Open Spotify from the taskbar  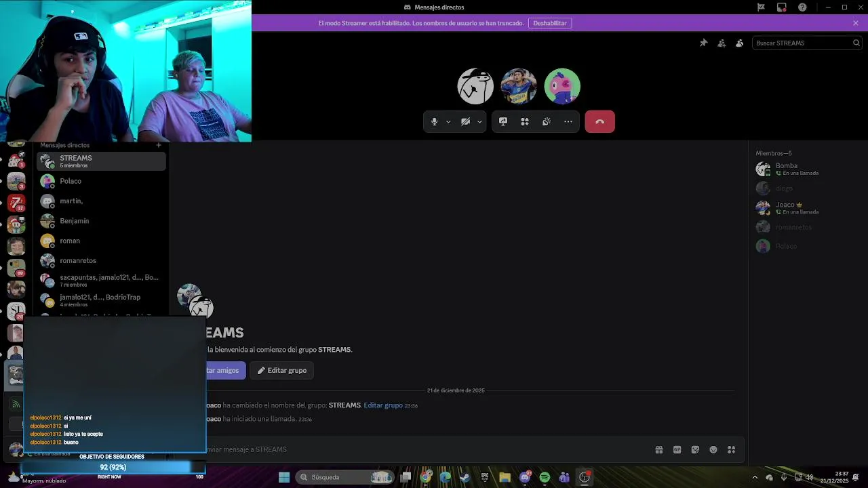click(x=545, y=477)
